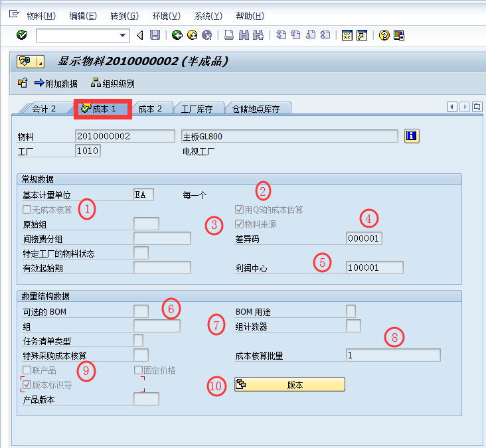Image resolution: width=486 pixels, height=448 pixels.
Task: Click the Next Page icon
Action: [310, 35]
